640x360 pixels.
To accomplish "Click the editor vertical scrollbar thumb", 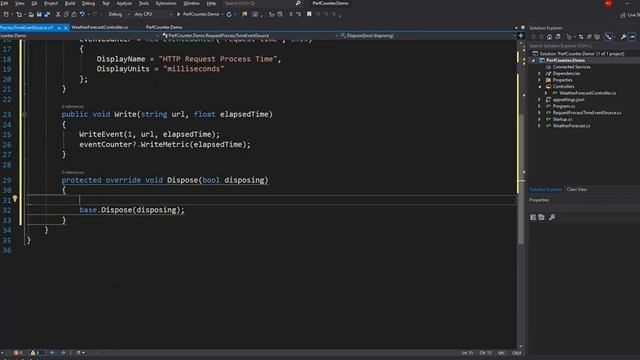I will tap(521, 179).
